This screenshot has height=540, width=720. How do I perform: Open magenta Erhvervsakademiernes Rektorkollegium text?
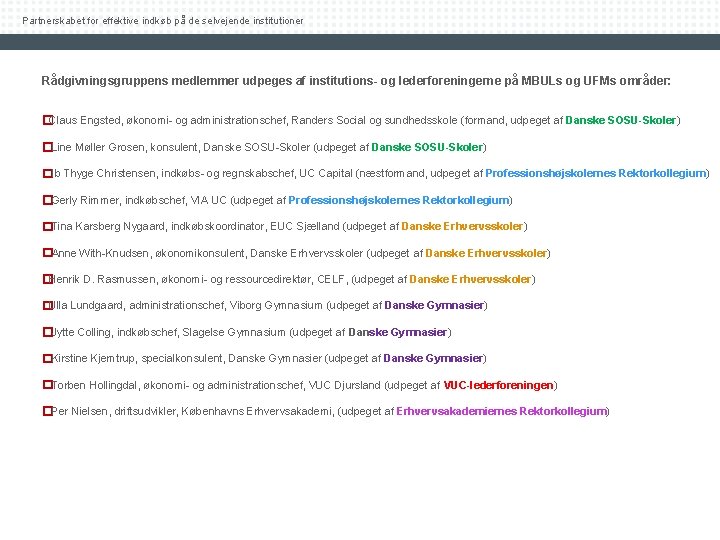pos(501,411)
